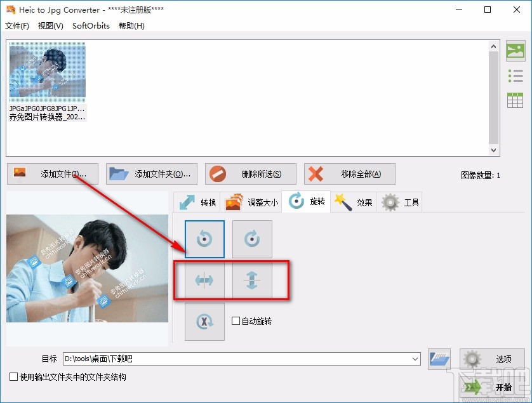Click the flip vertical icon
The height and width of the screenshot is (403, 532).
253,280
